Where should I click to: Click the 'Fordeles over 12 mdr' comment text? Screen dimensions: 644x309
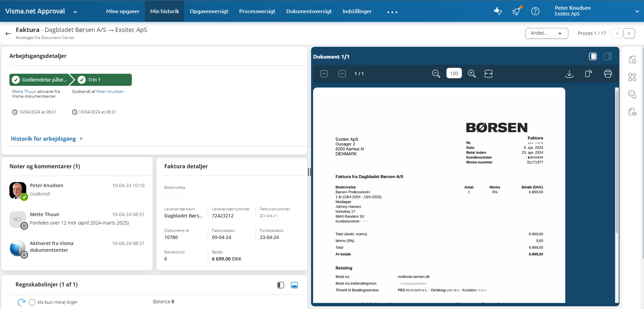pos(79,223)
